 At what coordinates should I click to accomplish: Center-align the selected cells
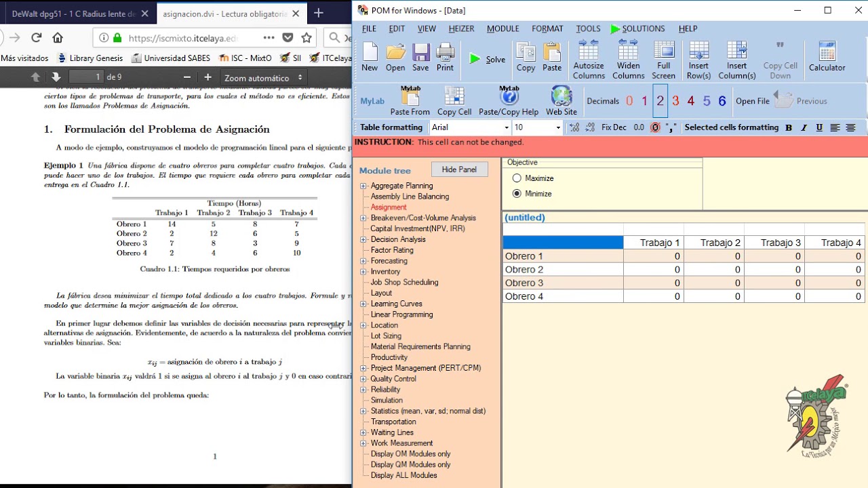pyautogui.click(x=850, y=127)
